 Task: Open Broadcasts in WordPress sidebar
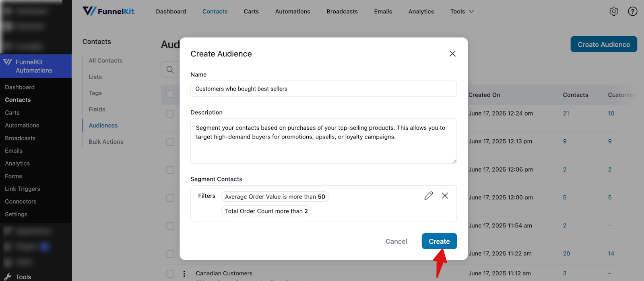coord(20,138)
